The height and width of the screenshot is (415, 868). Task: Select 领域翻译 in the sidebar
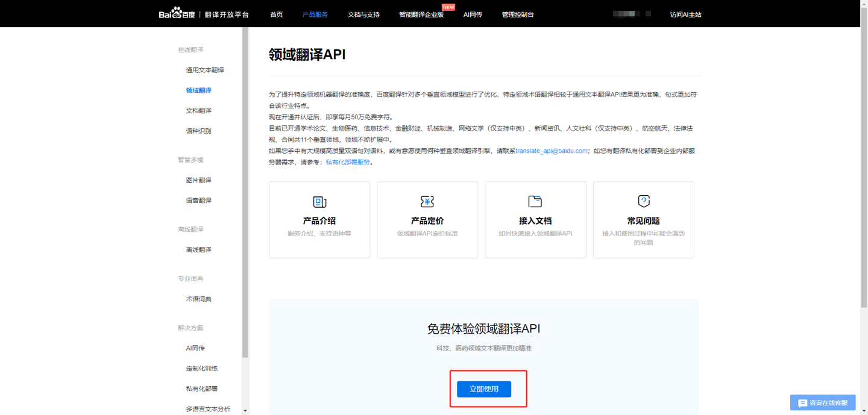point(198,90)
